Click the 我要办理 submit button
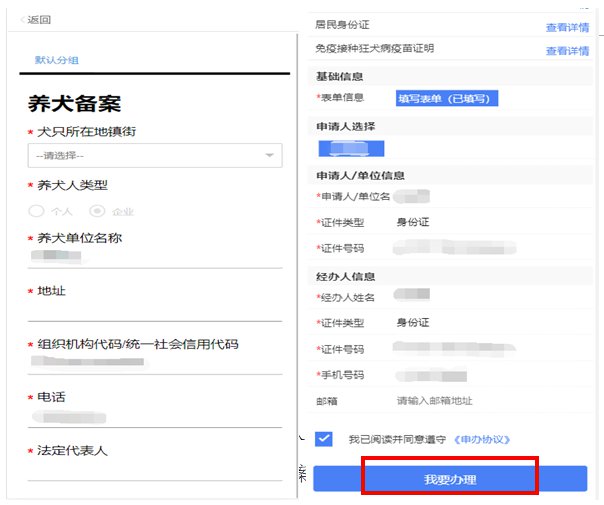This screenshot has height=505, width=604. [449, 479]
